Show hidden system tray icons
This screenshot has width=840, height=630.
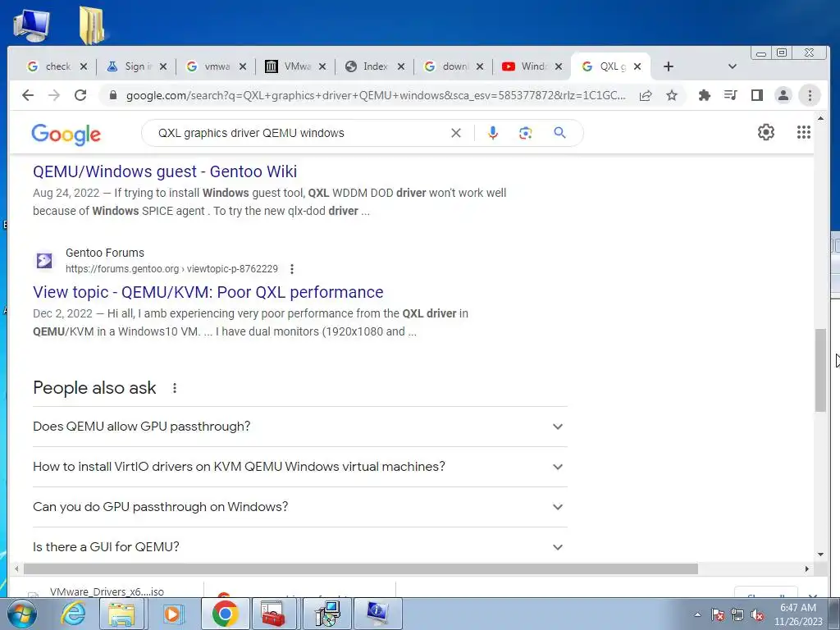point(697,614)
